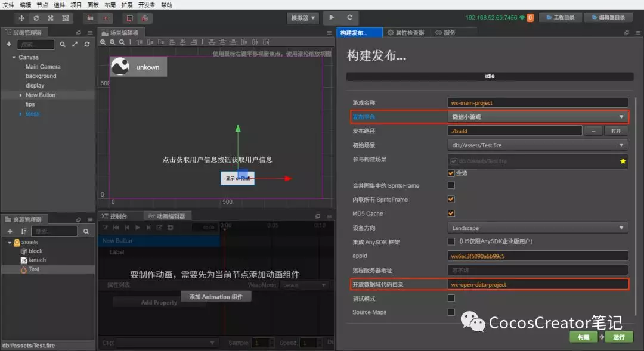The height and width of the screenshot is (351, 644).
Task: Click the star icon in the build scenes list
Action: [x=623, y=161]
